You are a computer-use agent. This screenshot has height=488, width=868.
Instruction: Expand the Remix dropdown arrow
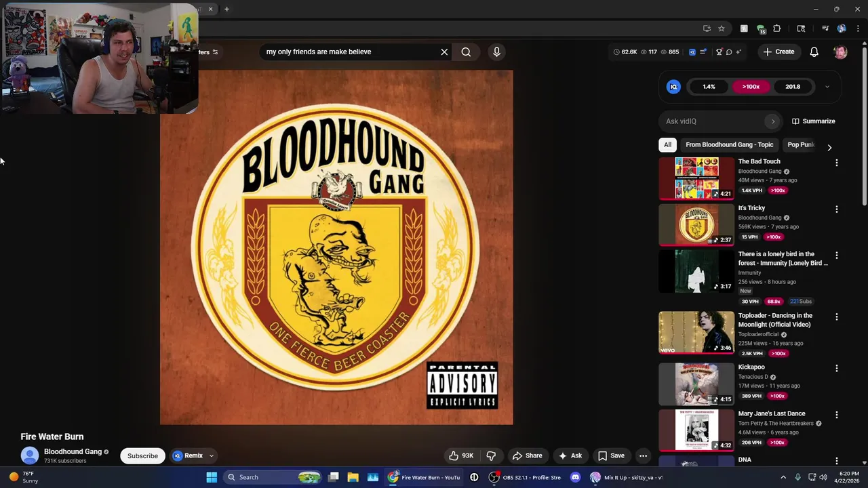point(211,455)
